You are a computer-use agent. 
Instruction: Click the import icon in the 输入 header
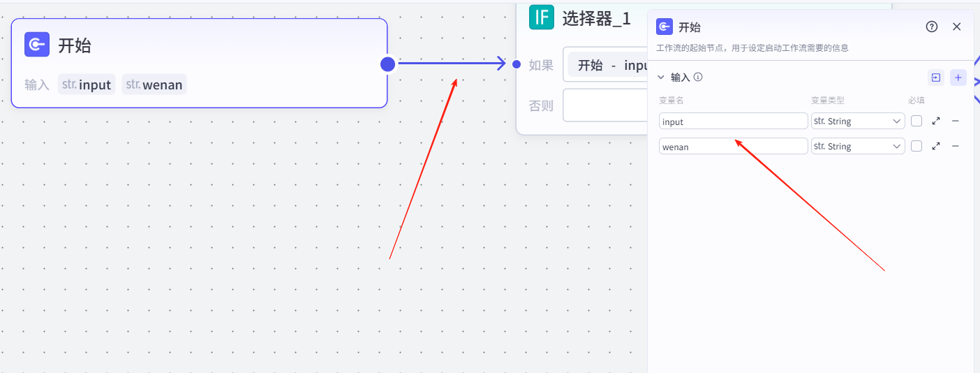[x=935, y=78]
